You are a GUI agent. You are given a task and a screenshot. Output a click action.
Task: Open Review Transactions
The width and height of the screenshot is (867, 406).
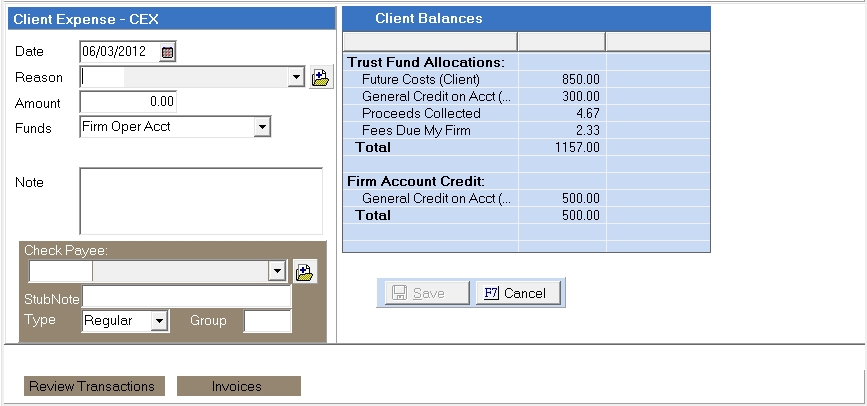coord(92,386)
